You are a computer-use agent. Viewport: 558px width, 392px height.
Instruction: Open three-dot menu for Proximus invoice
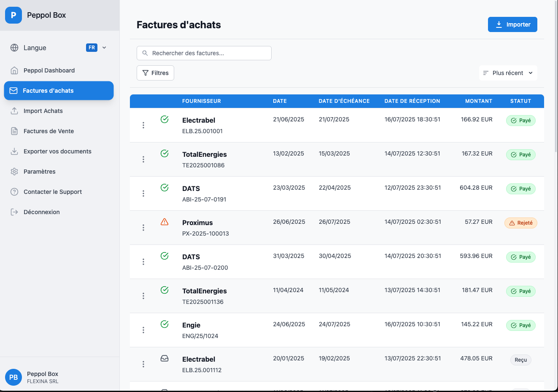143,228
